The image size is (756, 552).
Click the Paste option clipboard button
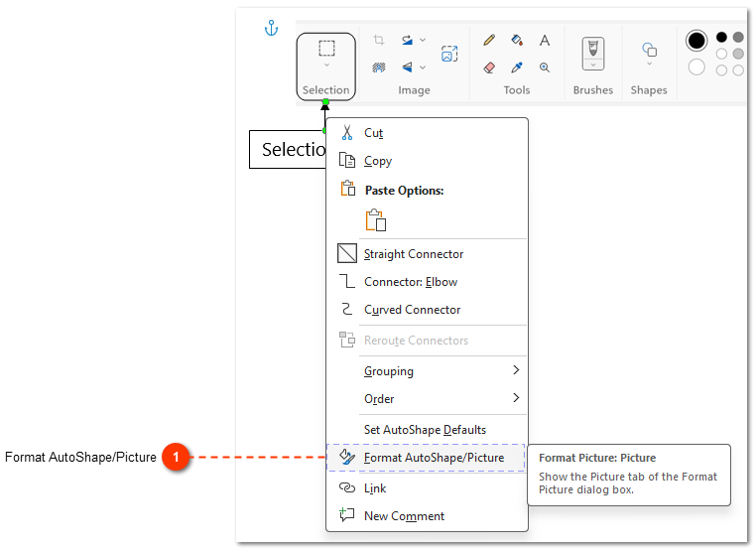click(376, 220)
